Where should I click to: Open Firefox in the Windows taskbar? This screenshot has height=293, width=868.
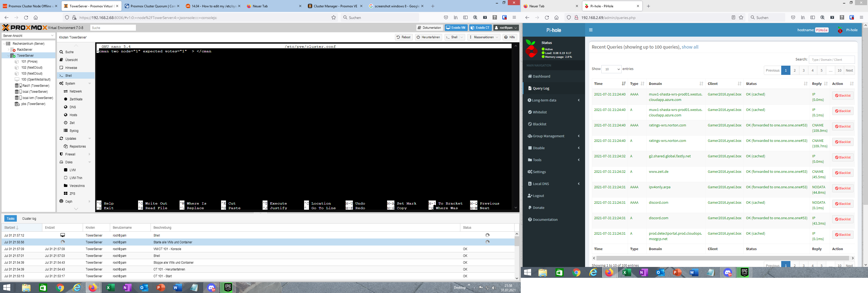93,288
